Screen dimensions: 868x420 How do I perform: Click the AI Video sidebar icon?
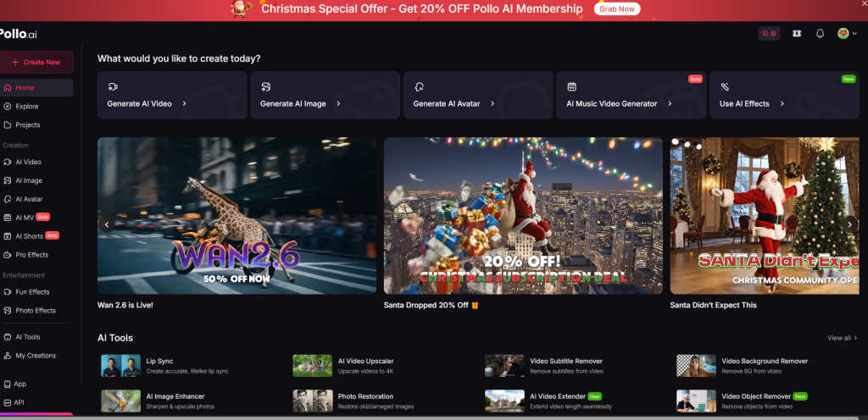(7, 162)
